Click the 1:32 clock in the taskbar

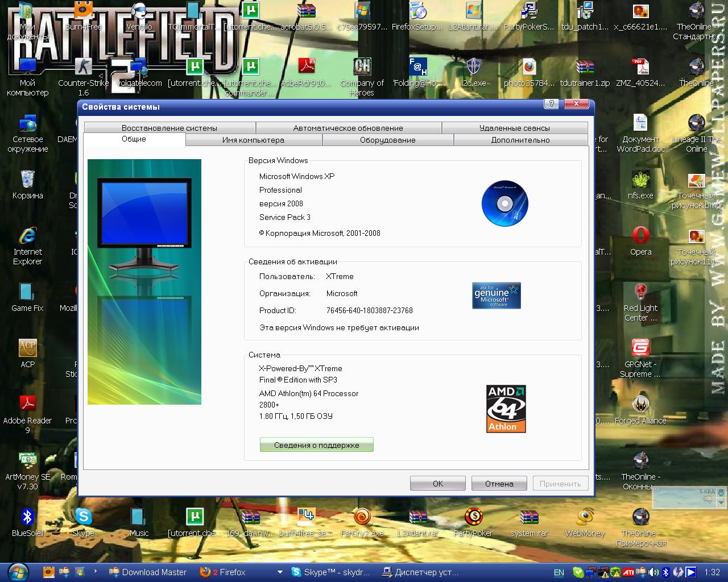[x=712, y=572]
